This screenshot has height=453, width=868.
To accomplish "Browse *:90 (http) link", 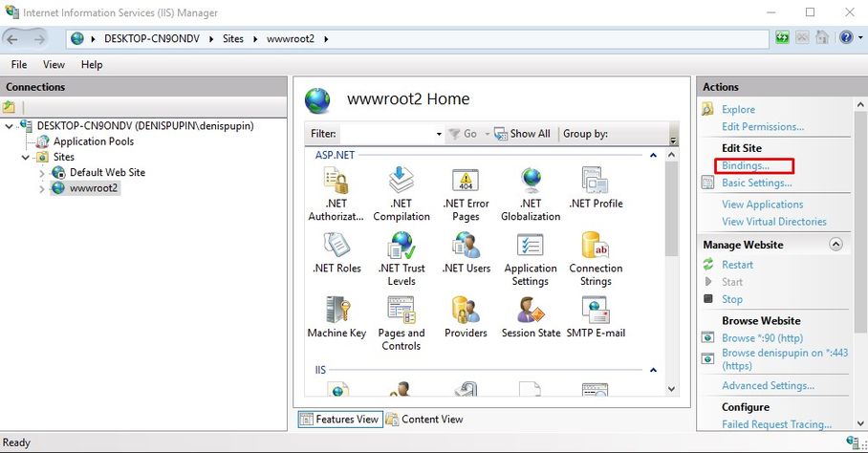I will pos(762,338).
